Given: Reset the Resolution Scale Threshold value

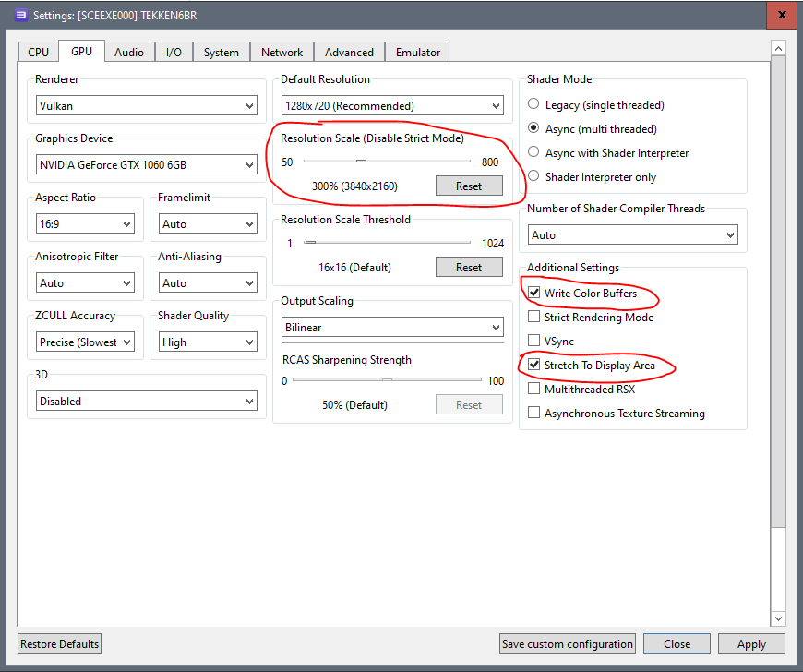Looking at the screenshot, I should (x=469, y=268).
